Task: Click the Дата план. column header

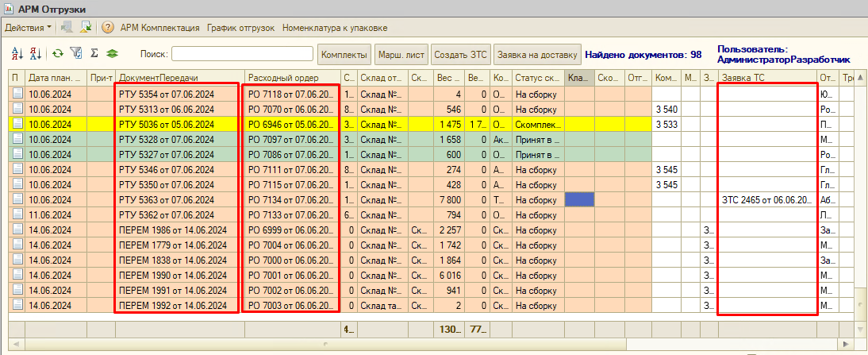Action: point(56,78)
